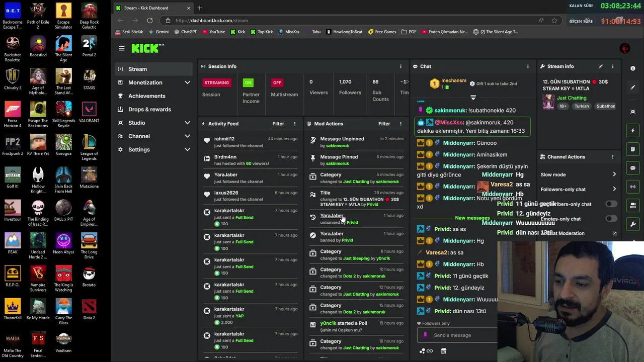Open the Free Games bookmark

[x=382, y=32]
